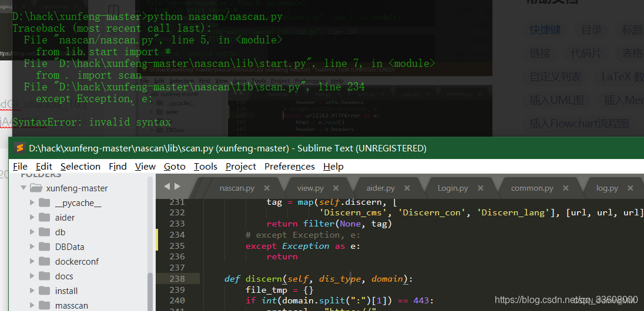The height and width of the screenshot is (311, 644).
Task: Select the aider folder icon
Action: [44, 218]
